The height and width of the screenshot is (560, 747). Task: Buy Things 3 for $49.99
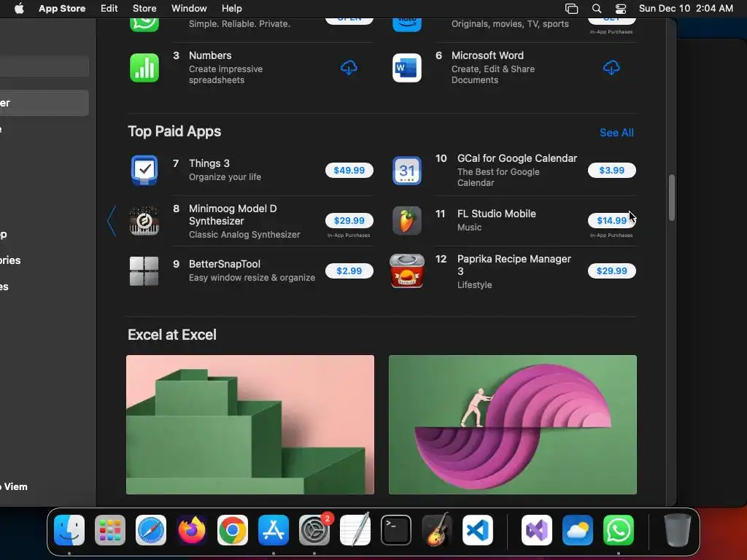(349, 170)
